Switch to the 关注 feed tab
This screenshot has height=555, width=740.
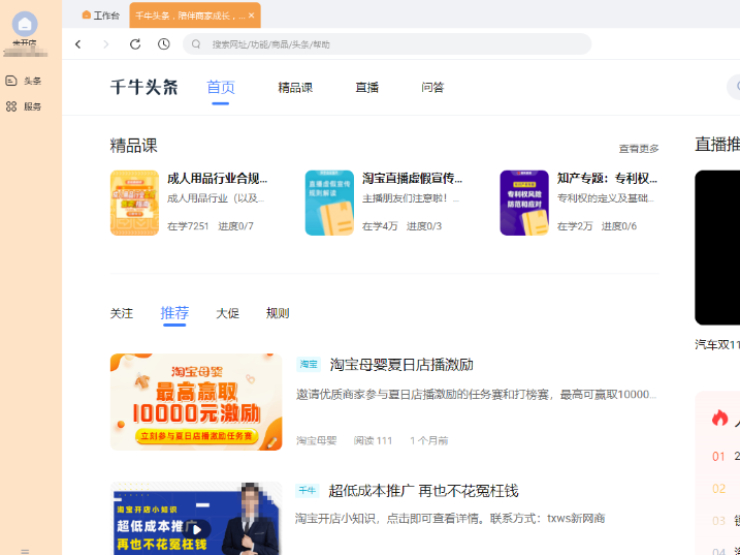click(x=122, y=313)
